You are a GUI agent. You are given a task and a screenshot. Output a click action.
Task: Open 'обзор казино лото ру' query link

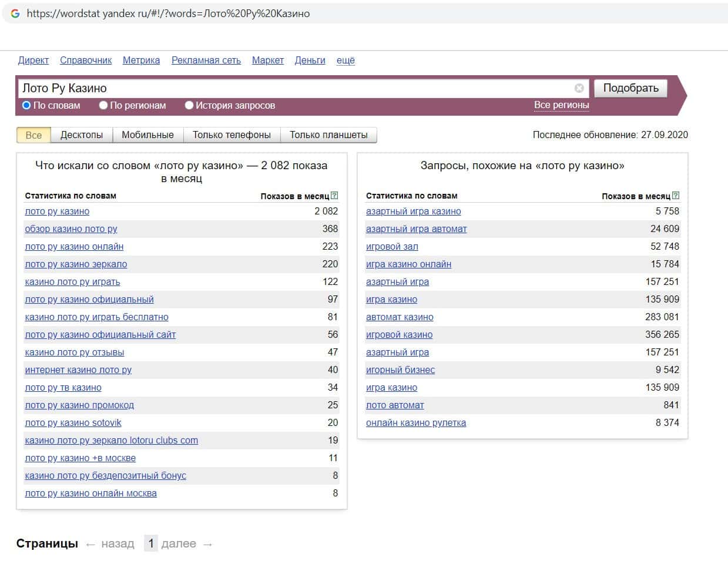pos(71,229)
